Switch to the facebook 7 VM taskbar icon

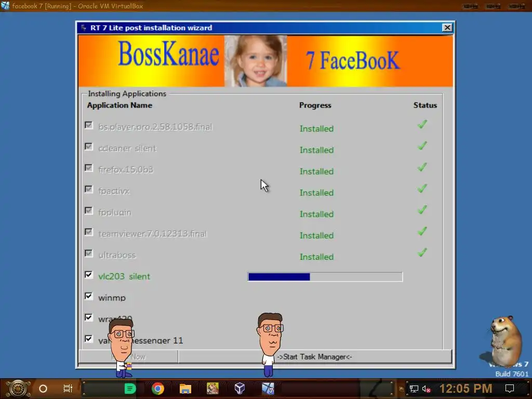coord(268,389)
